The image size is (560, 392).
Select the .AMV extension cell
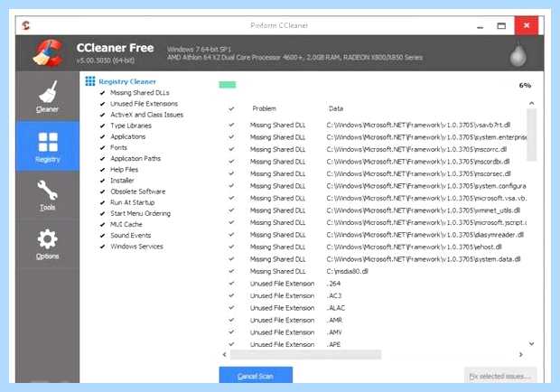(334, 332)
